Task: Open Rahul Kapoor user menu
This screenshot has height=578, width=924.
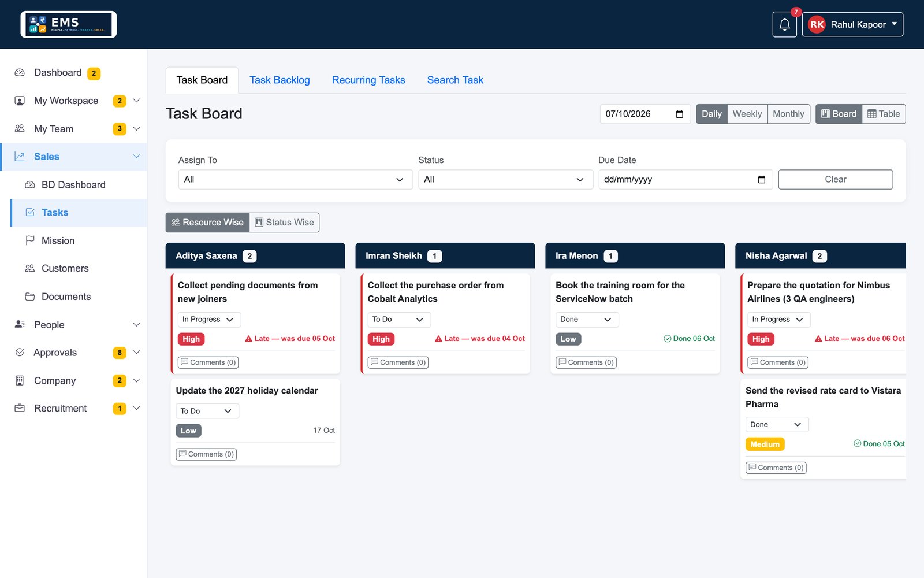Action: coord(852,24)
